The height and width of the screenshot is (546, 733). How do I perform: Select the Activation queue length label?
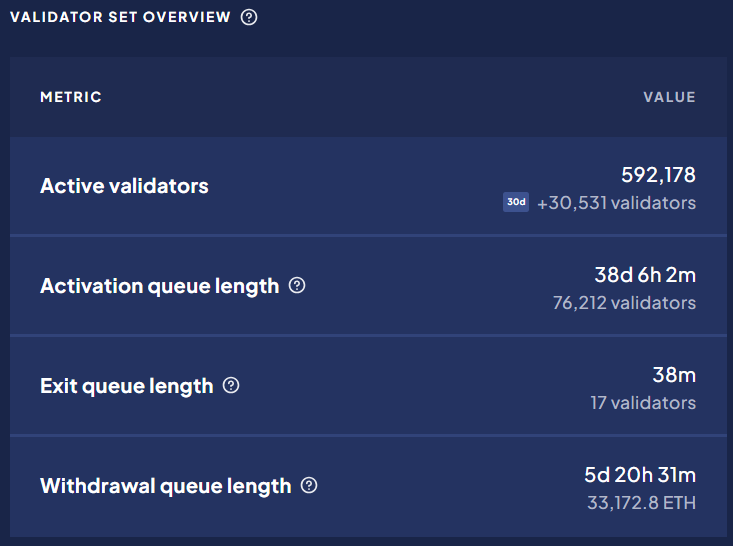(x=159, y=286)
